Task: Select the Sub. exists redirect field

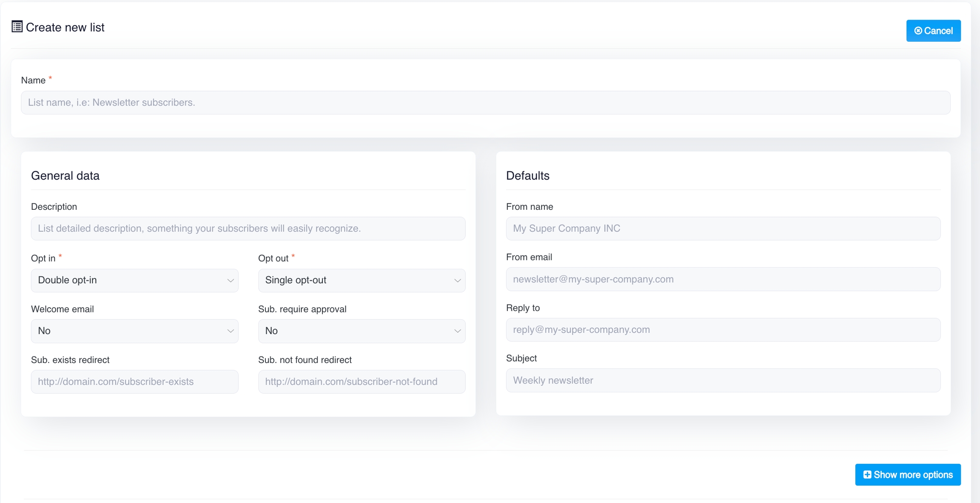Action: 134,382
